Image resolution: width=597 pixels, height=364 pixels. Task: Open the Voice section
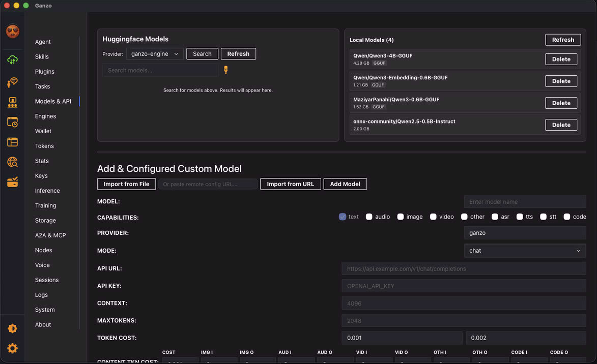point(42,265)
